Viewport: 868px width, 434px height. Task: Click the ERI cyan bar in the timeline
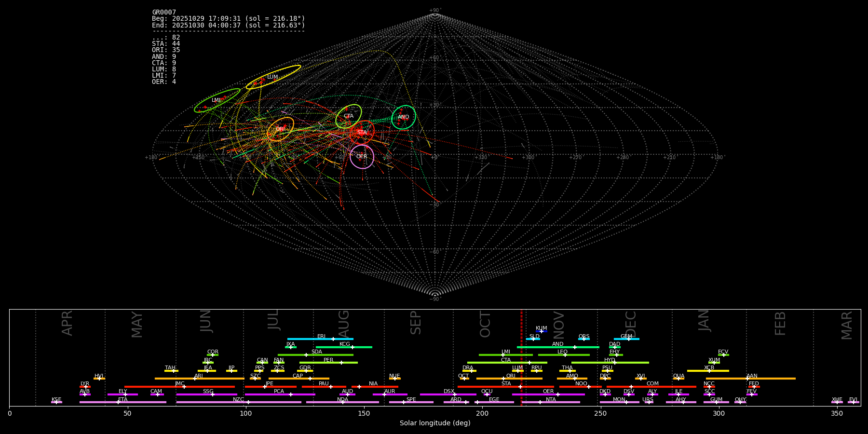click(320, 339)
